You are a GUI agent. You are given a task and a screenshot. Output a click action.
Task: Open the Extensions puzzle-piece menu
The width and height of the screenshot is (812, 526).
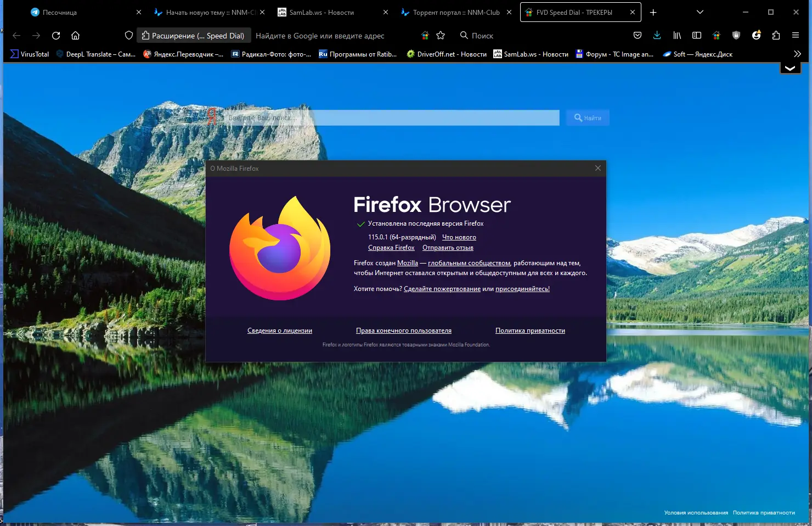pos(776,36)
